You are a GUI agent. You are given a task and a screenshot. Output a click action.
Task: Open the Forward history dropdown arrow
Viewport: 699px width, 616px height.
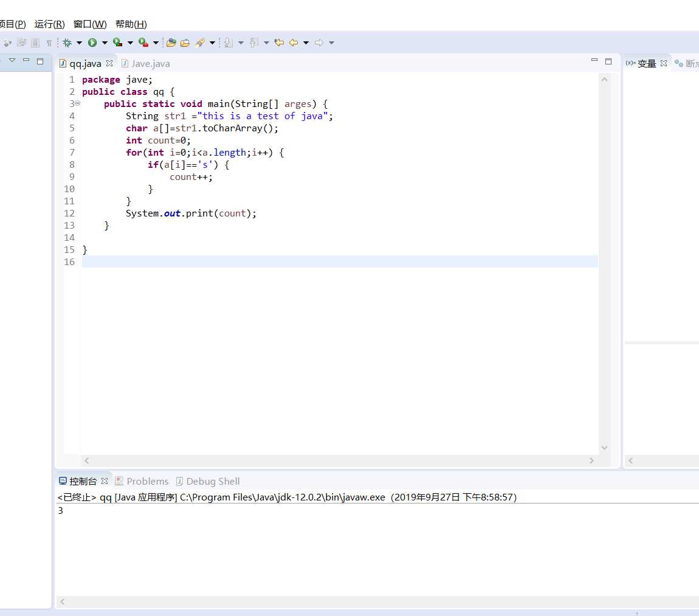[x=331, y=43]
